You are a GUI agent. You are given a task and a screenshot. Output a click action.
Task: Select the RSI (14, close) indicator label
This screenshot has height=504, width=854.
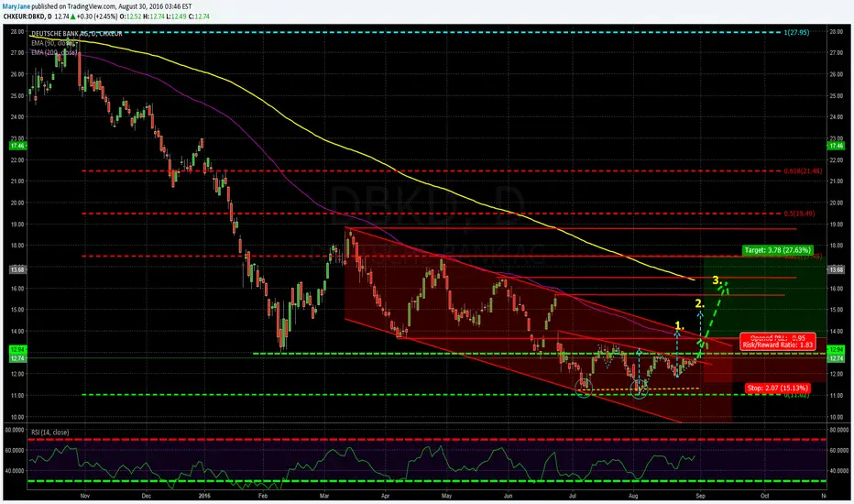click(x=50, y=433)
